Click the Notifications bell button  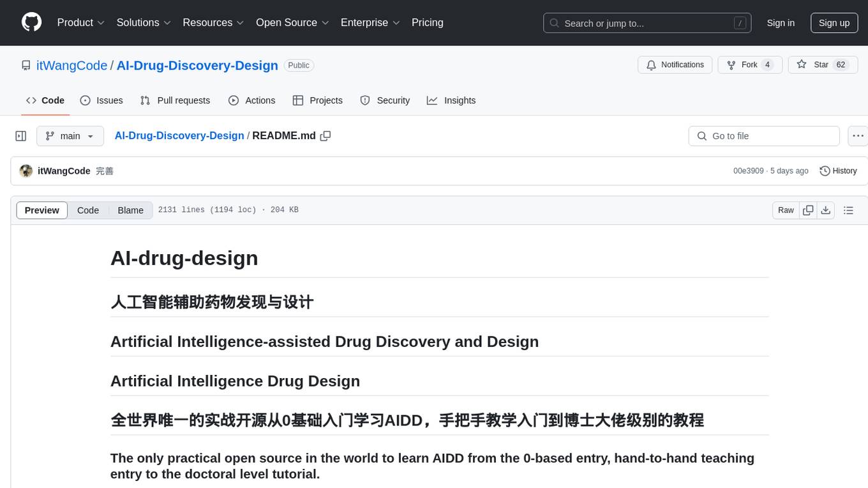(675, 65)
